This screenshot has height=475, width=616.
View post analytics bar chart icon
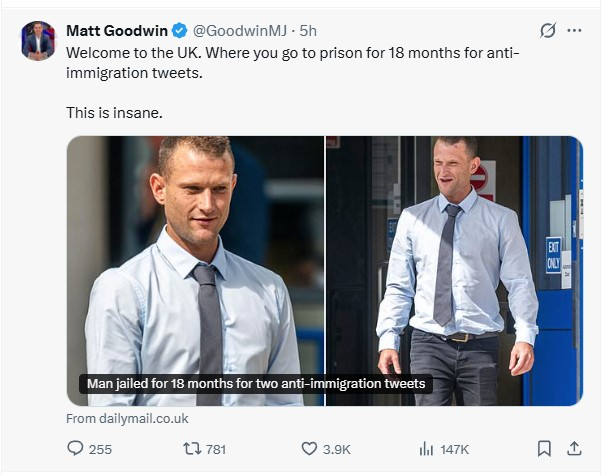click(426, 449)
